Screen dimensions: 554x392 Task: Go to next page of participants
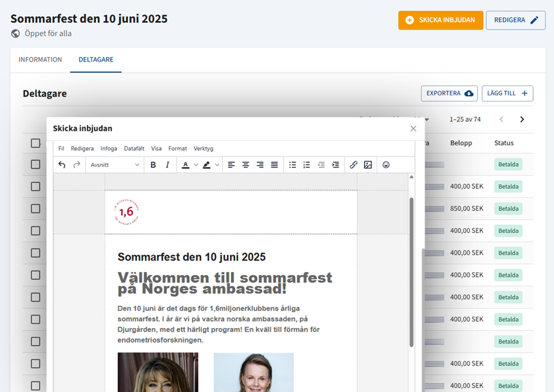(x=522, y=119)
